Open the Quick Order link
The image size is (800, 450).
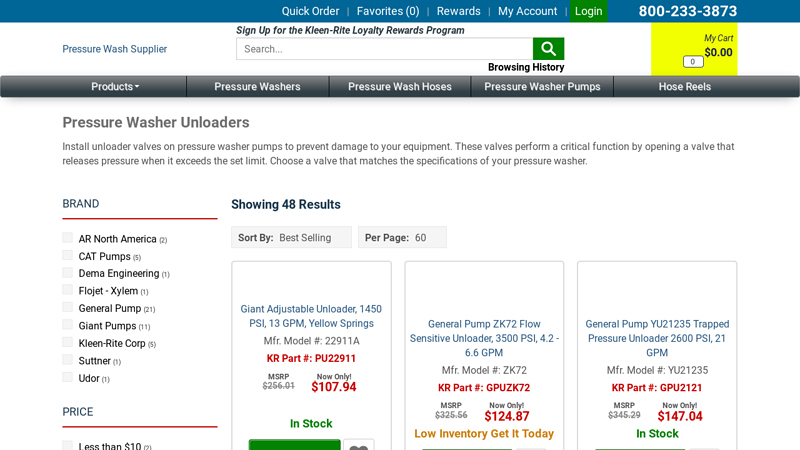[310, 11]
